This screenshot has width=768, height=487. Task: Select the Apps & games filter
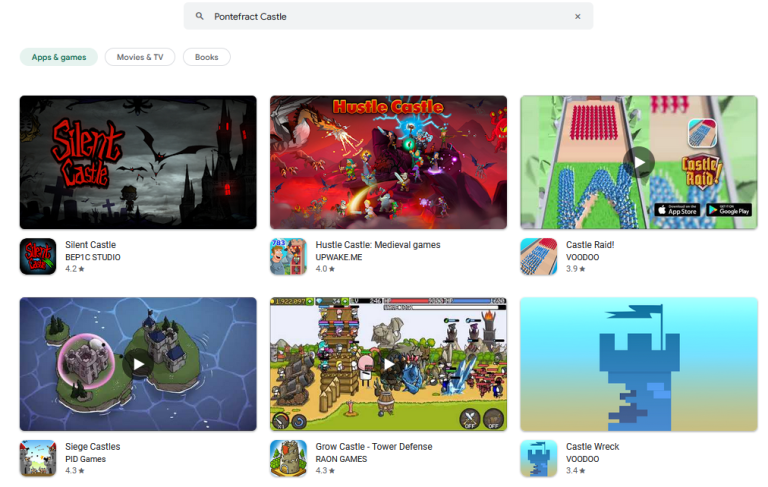click(x=59, y=57)
